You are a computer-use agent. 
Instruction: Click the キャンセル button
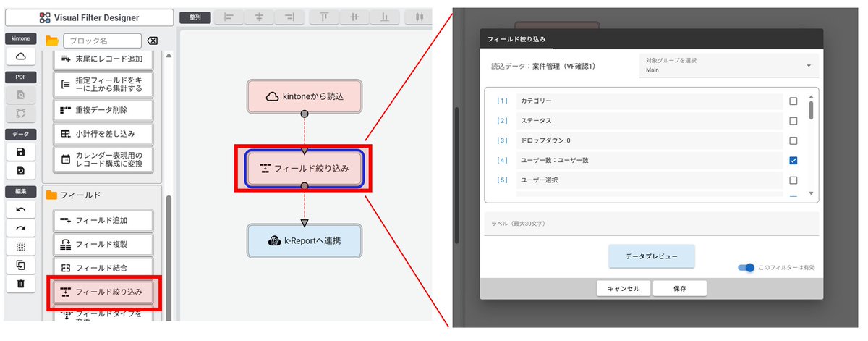pyautogui.click(x=623, y=288)
